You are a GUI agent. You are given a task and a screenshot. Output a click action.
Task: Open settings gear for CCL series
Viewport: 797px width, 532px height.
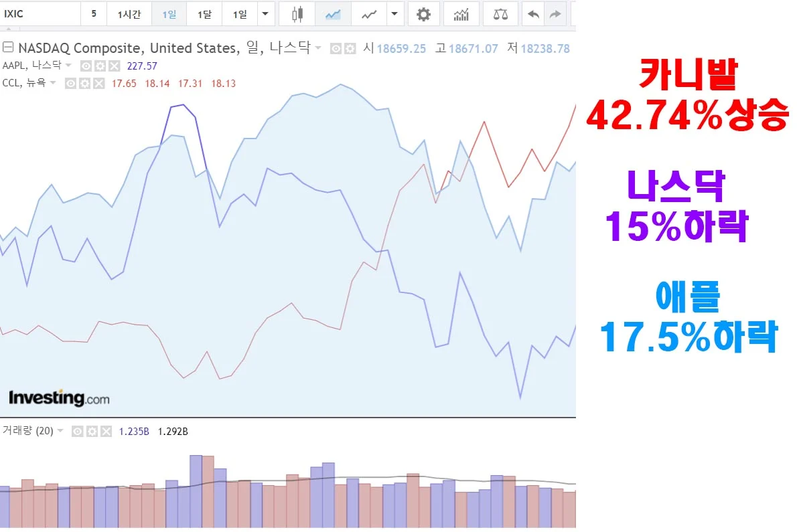pos(85,83)
